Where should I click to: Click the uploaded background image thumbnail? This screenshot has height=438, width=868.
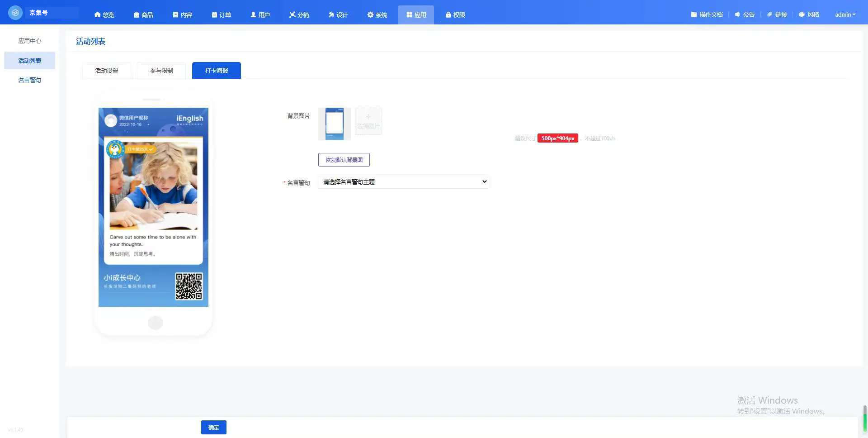(335, 124)
